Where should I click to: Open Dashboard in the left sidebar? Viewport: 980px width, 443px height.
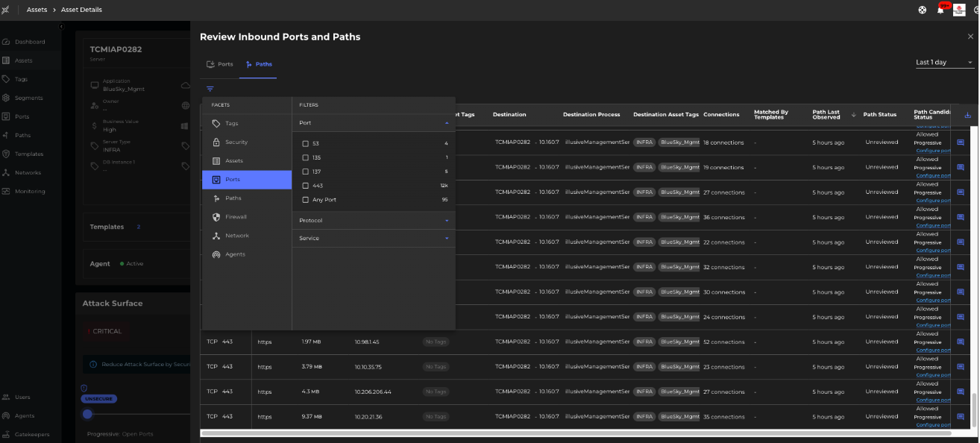coord(30,42)
